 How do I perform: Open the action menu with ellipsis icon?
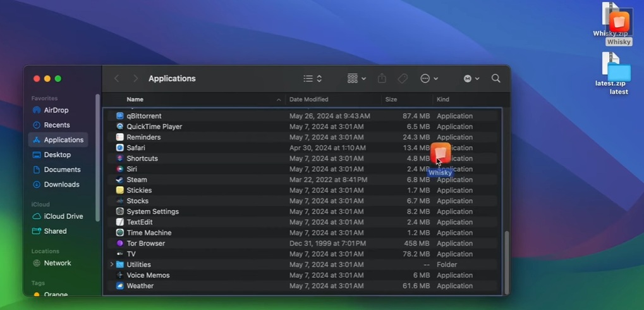tap(429, 78)
